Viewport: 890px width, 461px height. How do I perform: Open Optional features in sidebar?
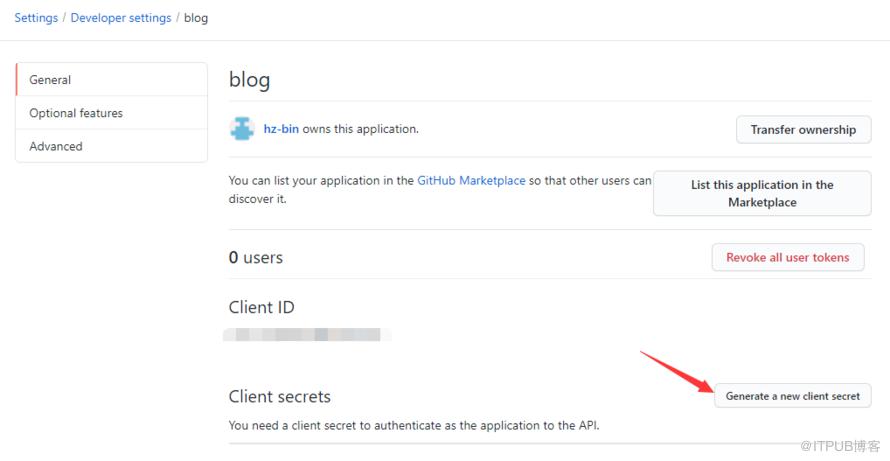[112, 112]
